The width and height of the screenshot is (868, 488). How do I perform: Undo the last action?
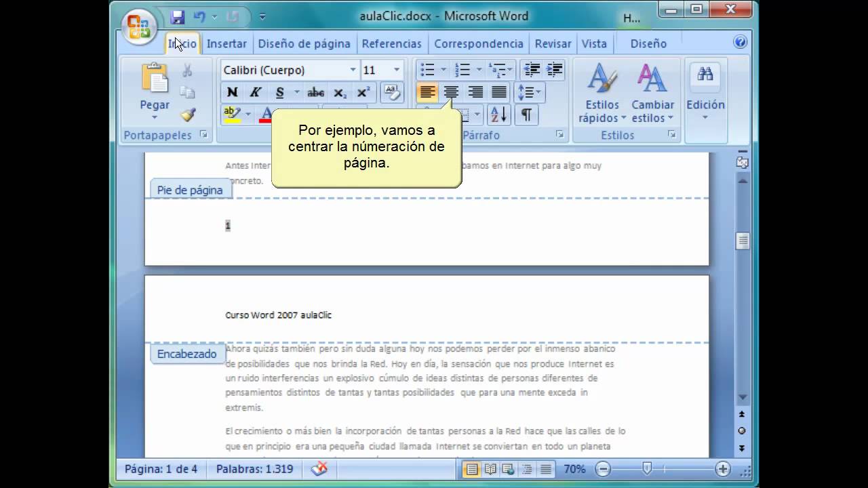coord(199,17)
